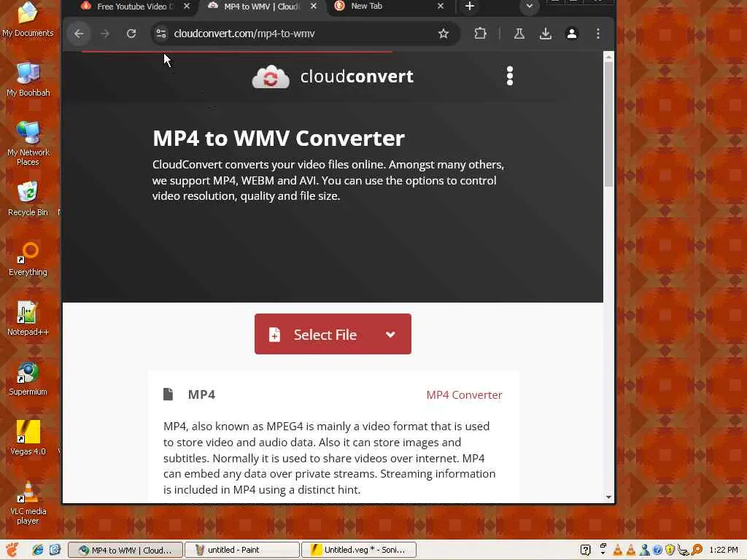Click the second quick launch icon
Image resolution: width=747 pixels, height=560 pixels.
55,550
